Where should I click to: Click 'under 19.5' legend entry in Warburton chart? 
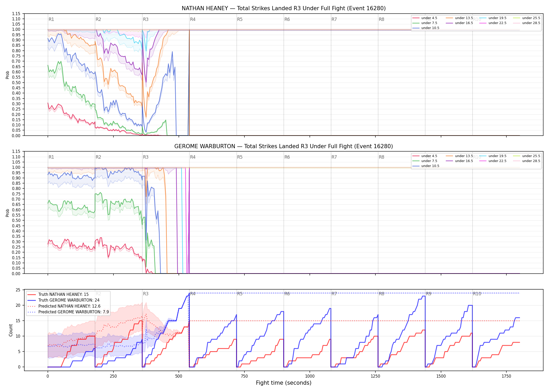(493, 156)
